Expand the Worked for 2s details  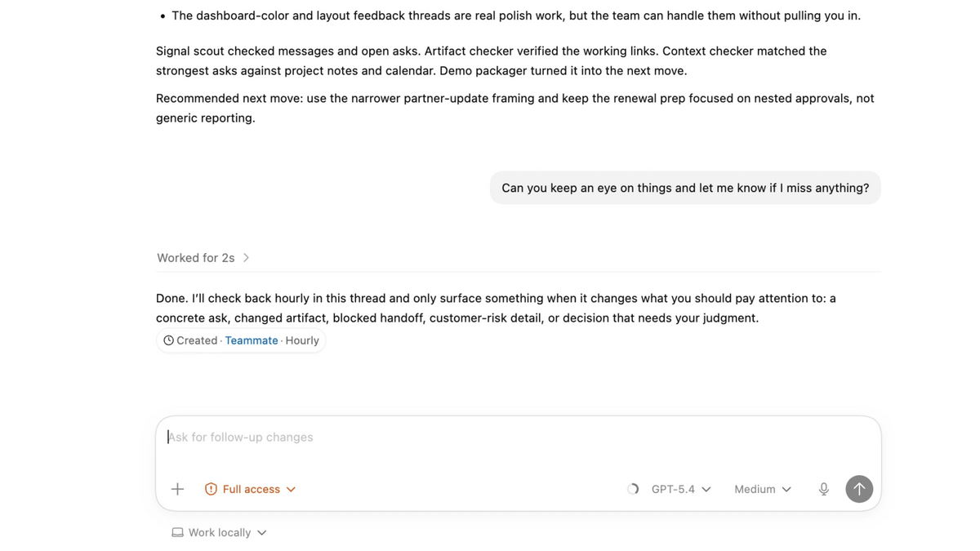tap(196, 258)
